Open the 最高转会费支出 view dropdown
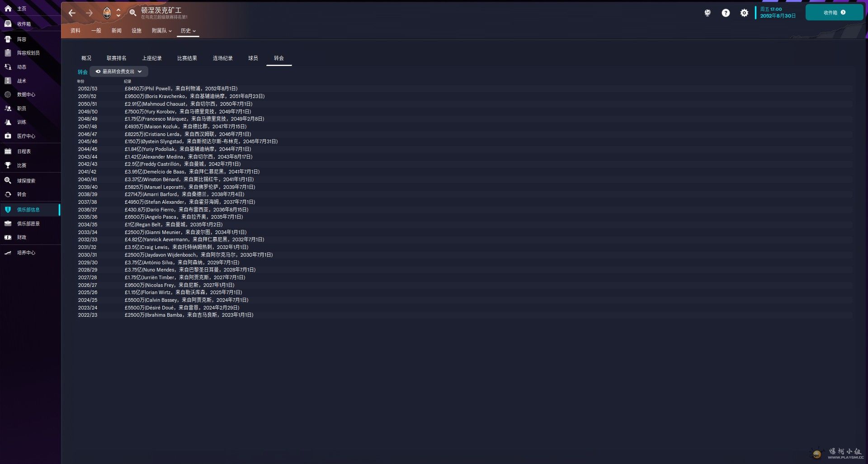Screen dimensions: 868x464 pos(119,71)
